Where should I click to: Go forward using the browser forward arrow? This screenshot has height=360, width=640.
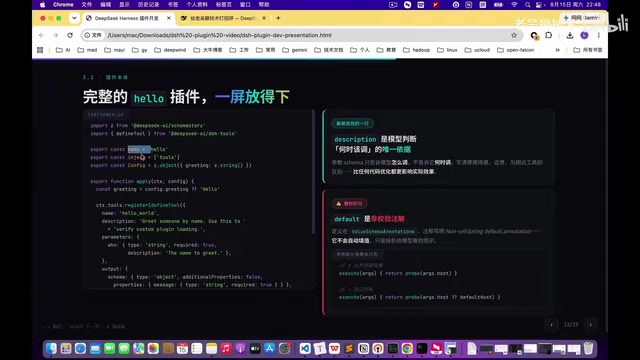[x=56, y=35]
